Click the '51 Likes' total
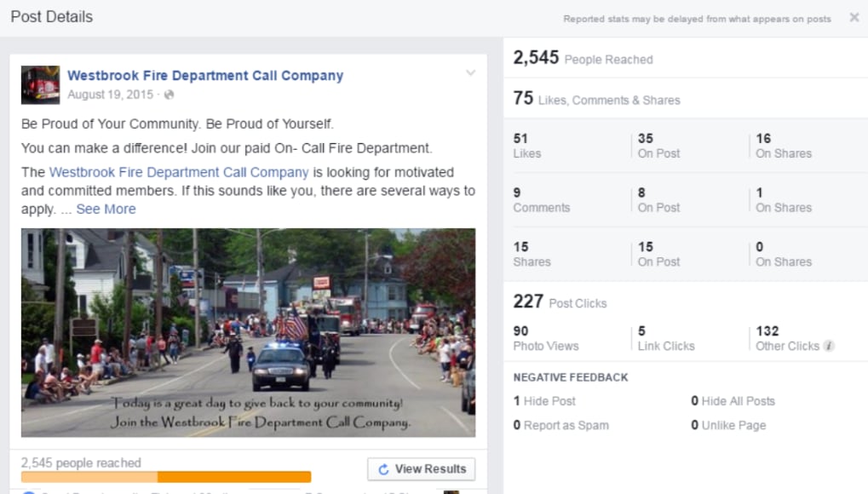This screenshot has width=868, height=494. [527, 146]
